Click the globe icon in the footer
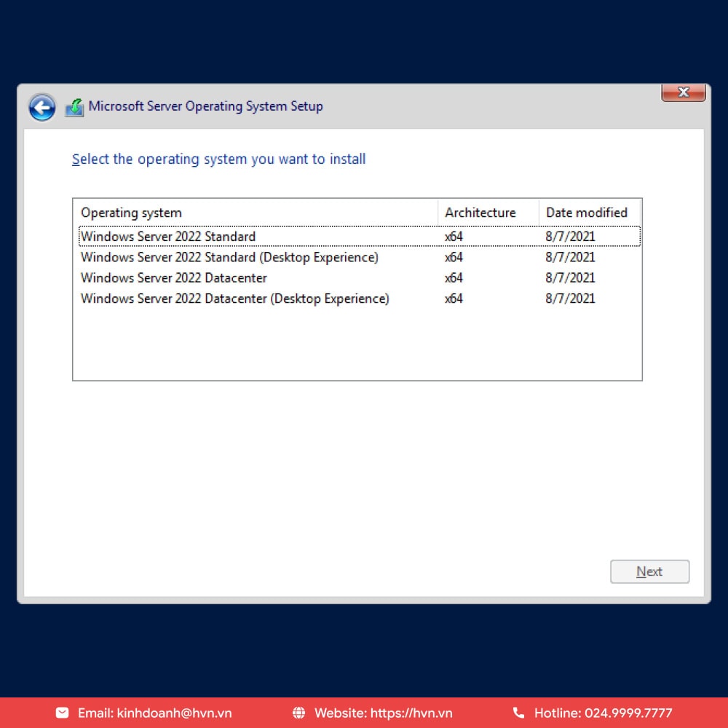The height and width of the screenshot is (728, 728). pos(298,713)
